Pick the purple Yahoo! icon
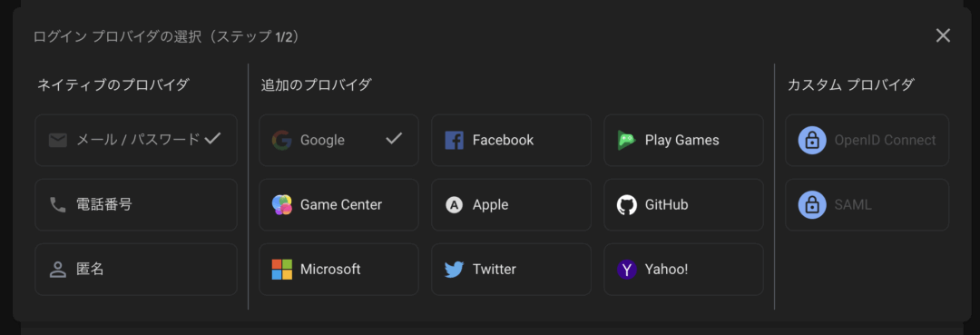Viewport: 980px width, 335px height. click(x=626, y=270)
